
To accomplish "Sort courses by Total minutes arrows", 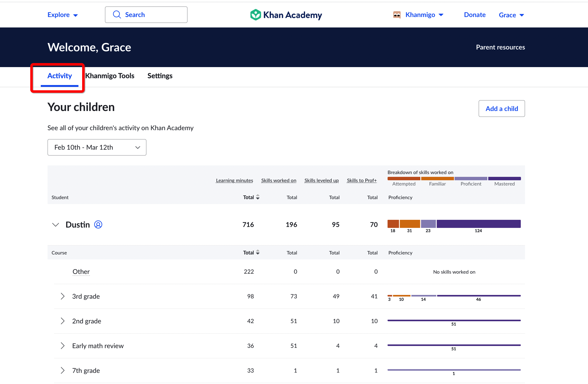I will click(258, 253).
